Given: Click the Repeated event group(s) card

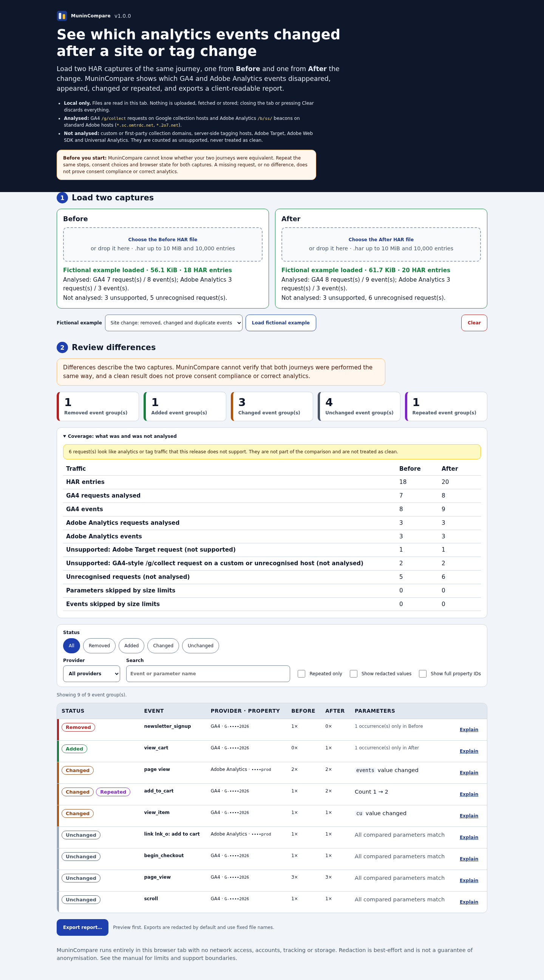Looking at the screenshot, I should tap(446, 407).
